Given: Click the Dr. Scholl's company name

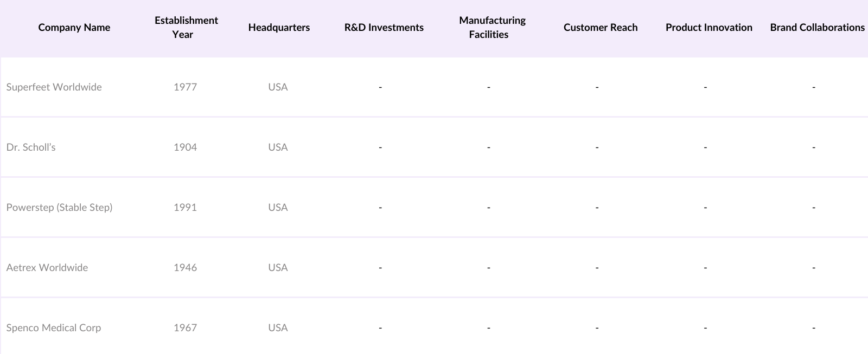Looking at the screenshot, I should [x=31, y=147].
